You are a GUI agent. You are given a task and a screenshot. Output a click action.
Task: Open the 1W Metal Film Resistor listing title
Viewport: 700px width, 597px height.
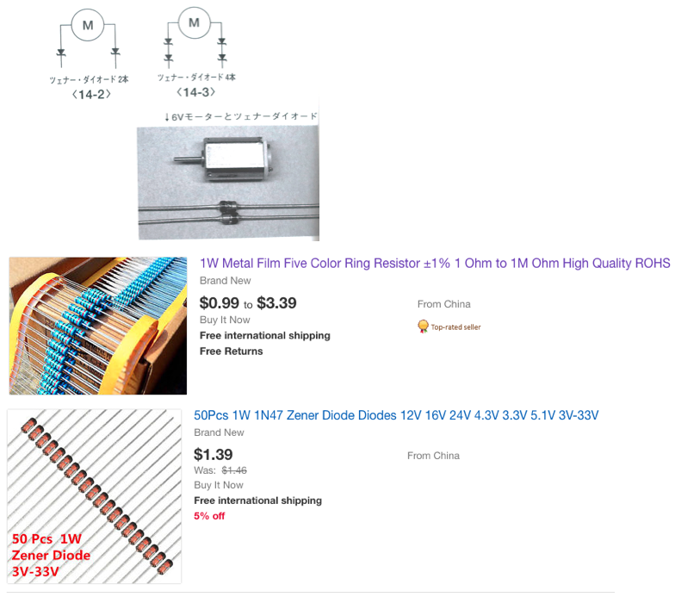[435, 264]
